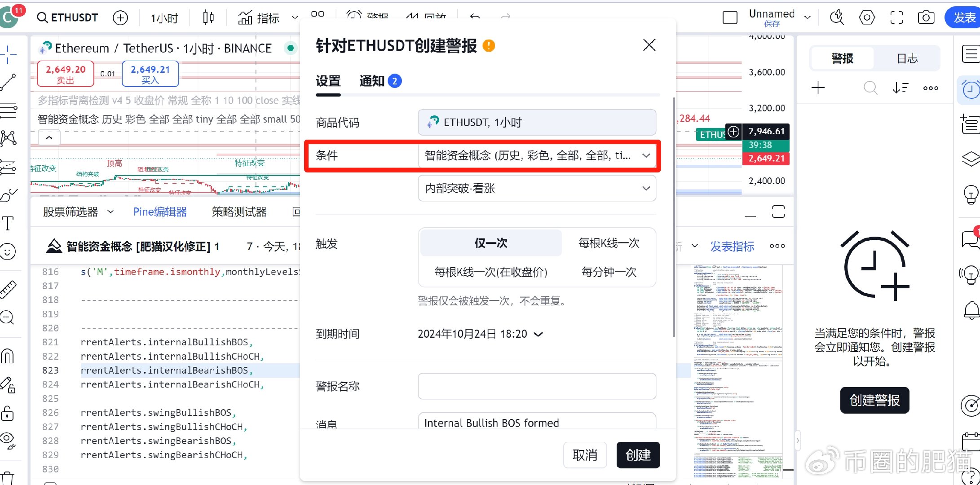
Task: Take a chart snapshot with camera icon
Action: pyautogui.click(x=926, y=18)
